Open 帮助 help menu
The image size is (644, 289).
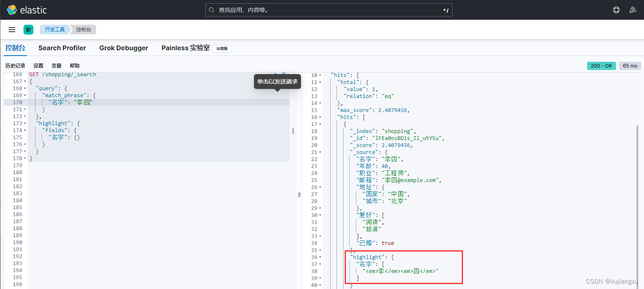(75, 66)
